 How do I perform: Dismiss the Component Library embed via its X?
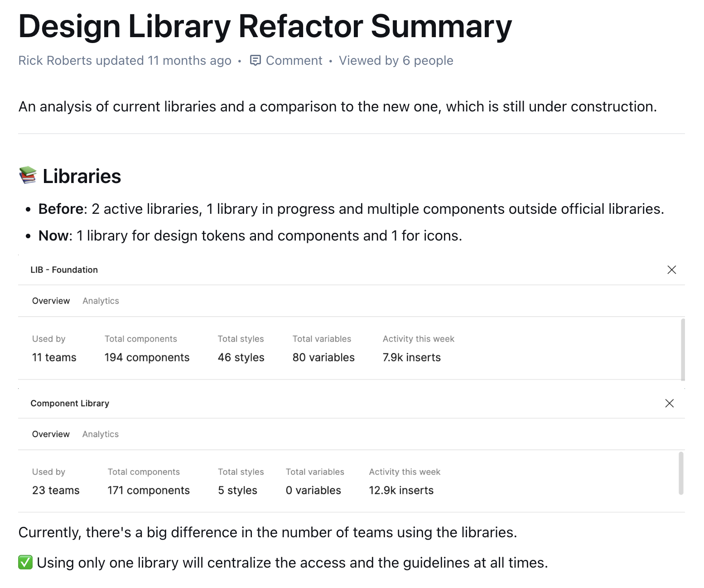coord(670,403)
